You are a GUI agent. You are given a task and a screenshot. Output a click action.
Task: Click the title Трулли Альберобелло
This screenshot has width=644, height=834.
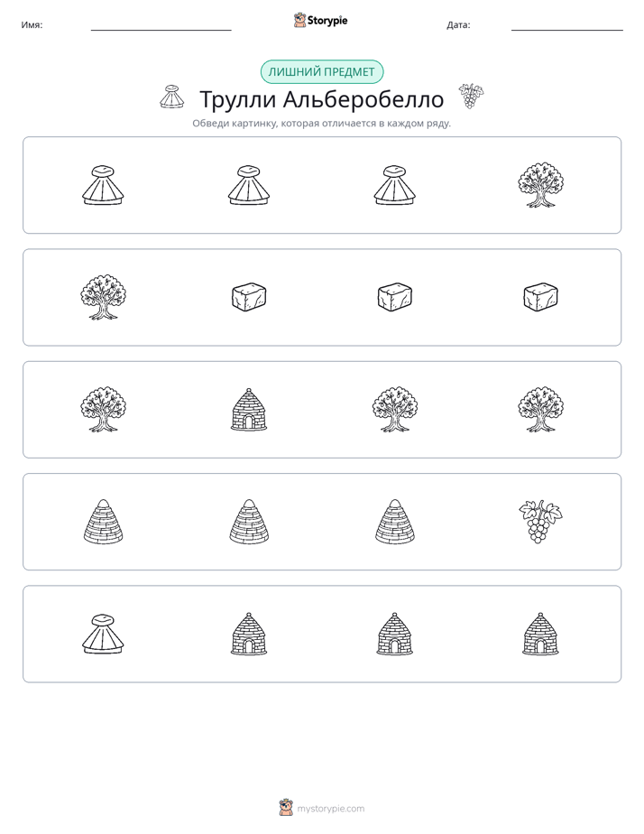[x=321, y=99]
